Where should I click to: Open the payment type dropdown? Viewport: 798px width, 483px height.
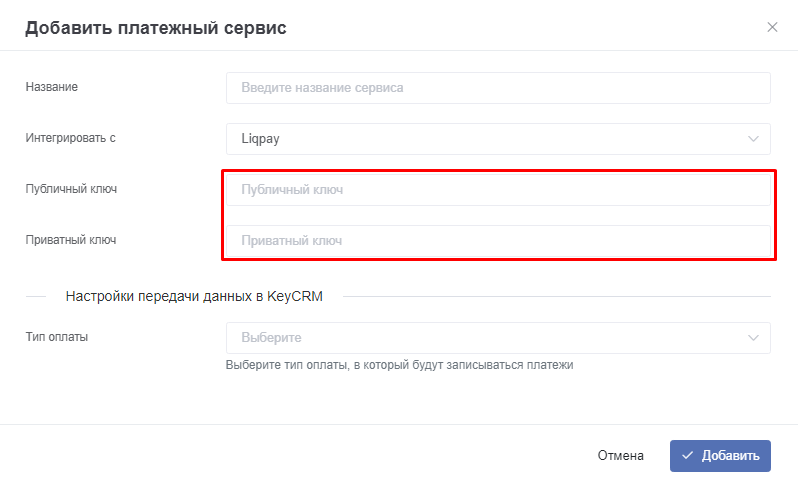(498, 338)
